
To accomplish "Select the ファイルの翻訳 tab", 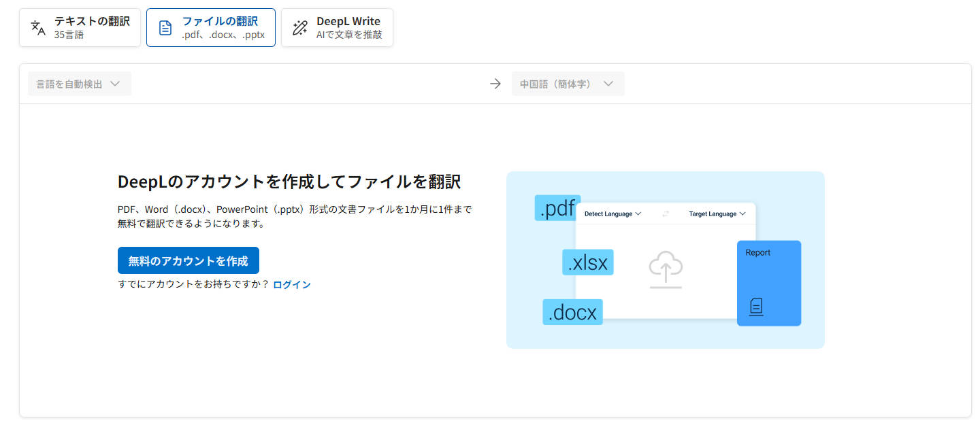I will point(211,27).
